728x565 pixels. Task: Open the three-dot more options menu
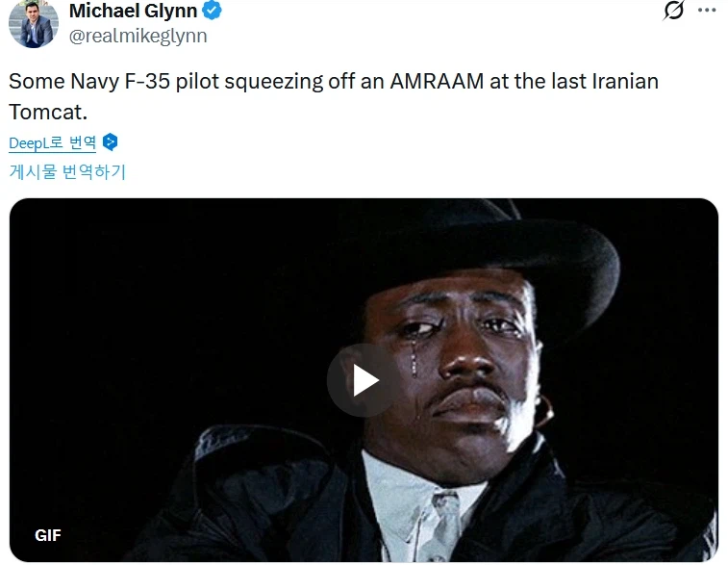point(707,12)
